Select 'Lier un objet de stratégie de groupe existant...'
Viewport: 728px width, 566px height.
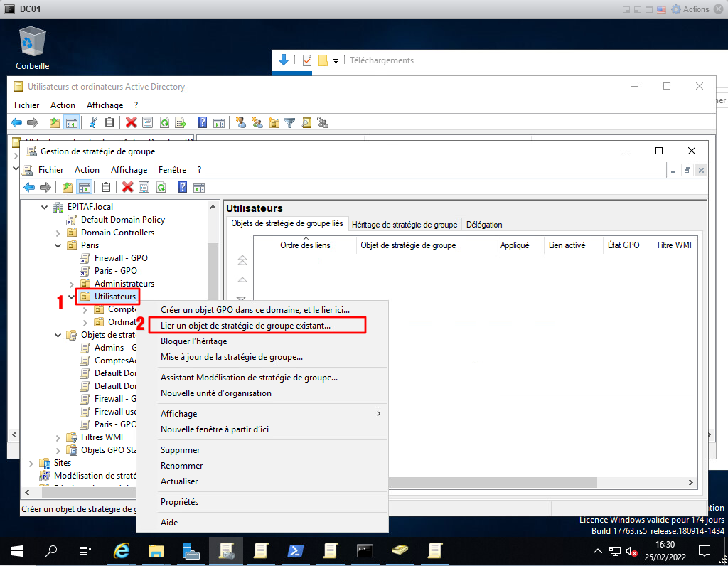tap(245, 326)
